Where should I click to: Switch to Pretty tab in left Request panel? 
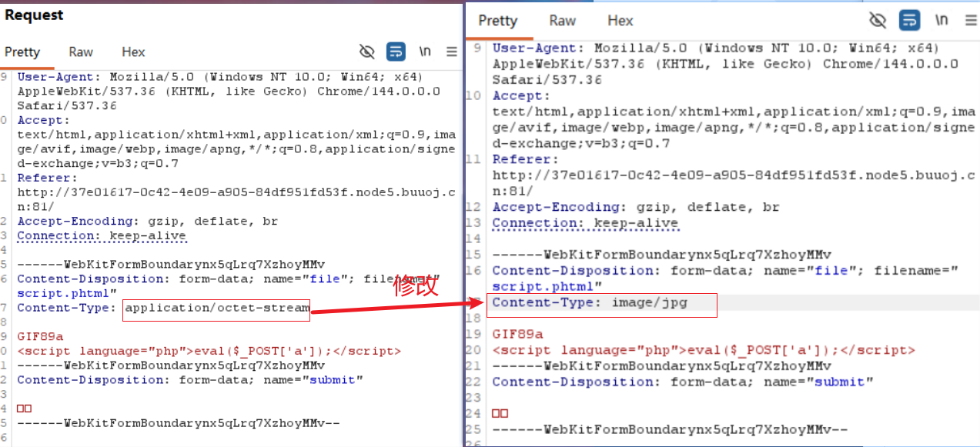pos(22,52)
